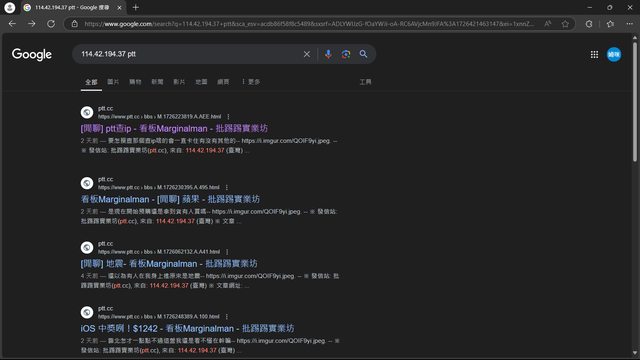
Task: Open the Google account avatar menu
Action: tap(614, 54)
